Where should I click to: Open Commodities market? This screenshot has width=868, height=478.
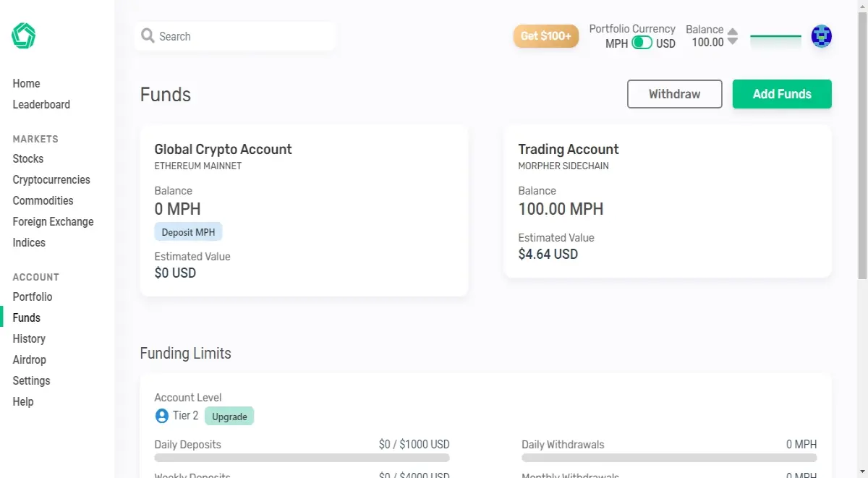(x=43, y=201)
